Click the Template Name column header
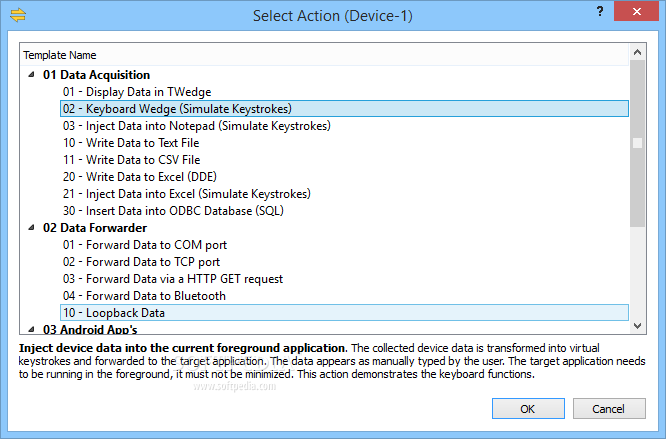Viewport: 666px width, 439px height. click(x=61, y=55)
